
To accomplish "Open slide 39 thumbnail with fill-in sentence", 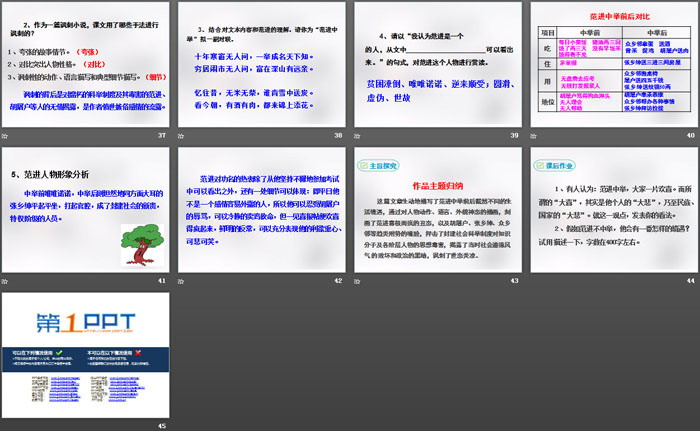I will click(438, 64).
